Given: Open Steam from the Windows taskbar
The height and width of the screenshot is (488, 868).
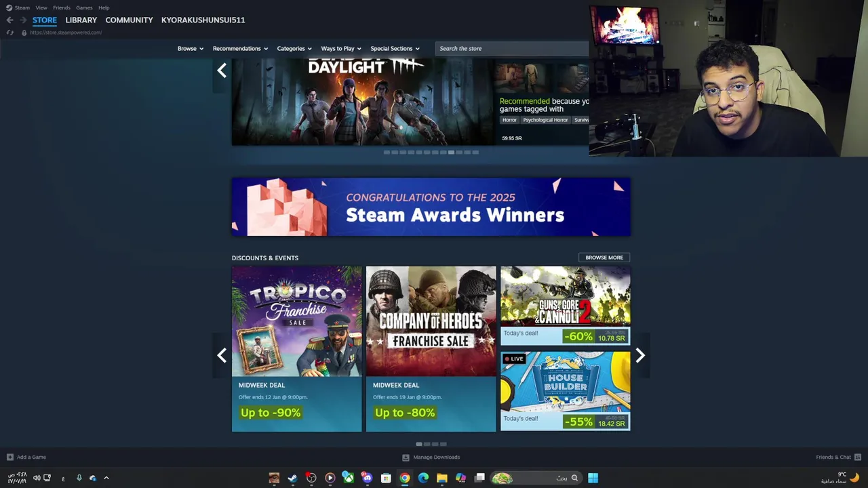Looking at the screenshot, I should pos(292,478).
